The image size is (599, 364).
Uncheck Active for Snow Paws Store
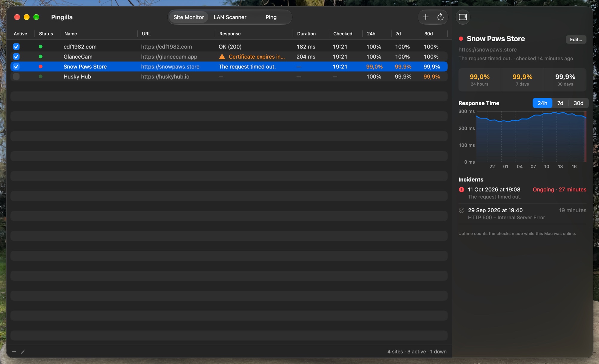click(x=16, y=66)
